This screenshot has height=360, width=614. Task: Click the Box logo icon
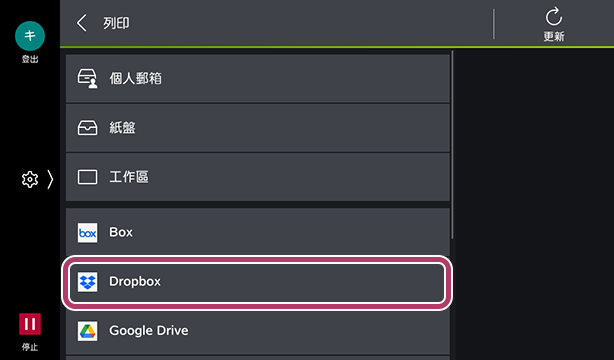(x=87, y=233)
